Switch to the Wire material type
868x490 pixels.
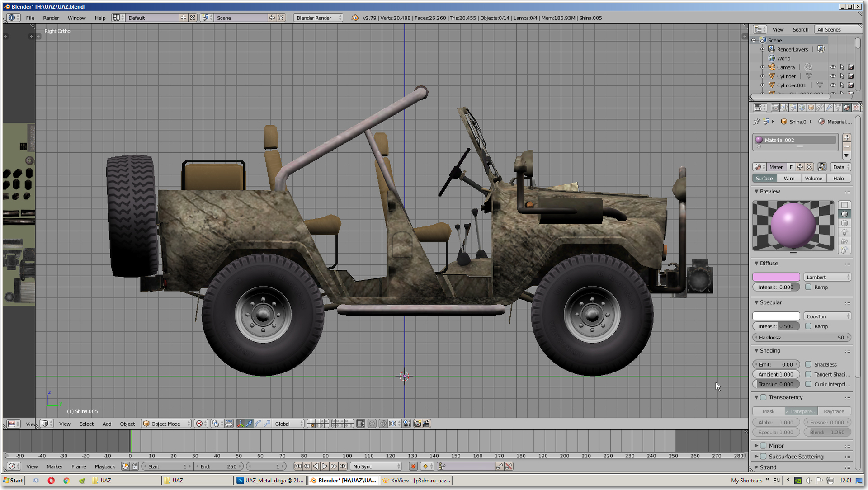[789, 179]
